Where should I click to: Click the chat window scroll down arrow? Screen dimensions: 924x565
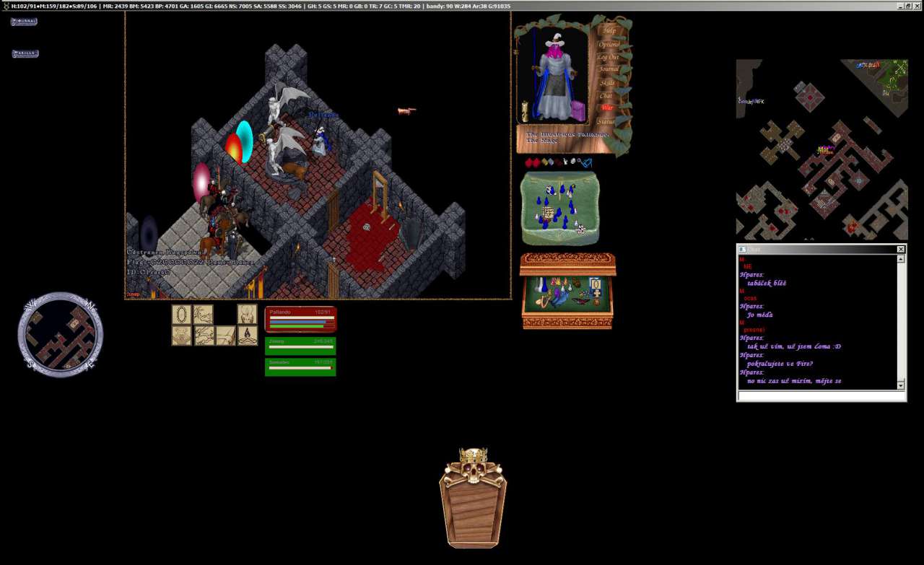click(x=900, y=385)
